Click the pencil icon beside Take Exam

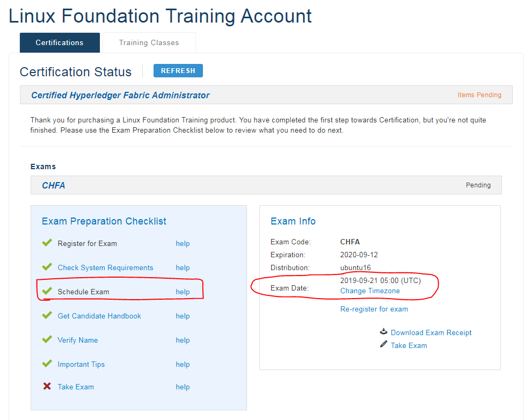pyautogui.click(x=384, y=344)
